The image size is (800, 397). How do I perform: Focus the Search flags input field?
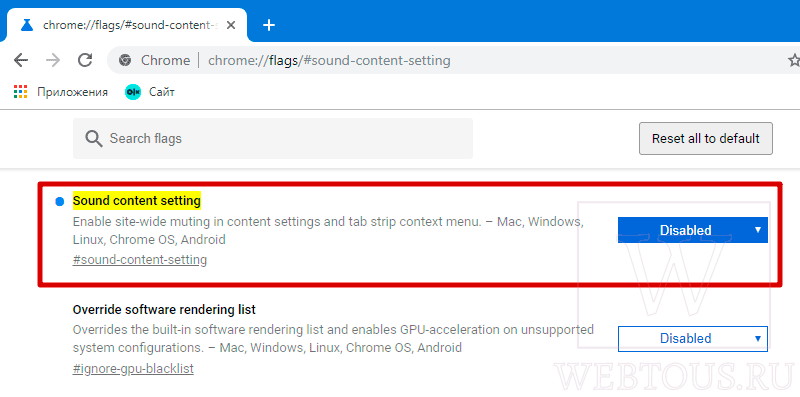click(273, 138)
